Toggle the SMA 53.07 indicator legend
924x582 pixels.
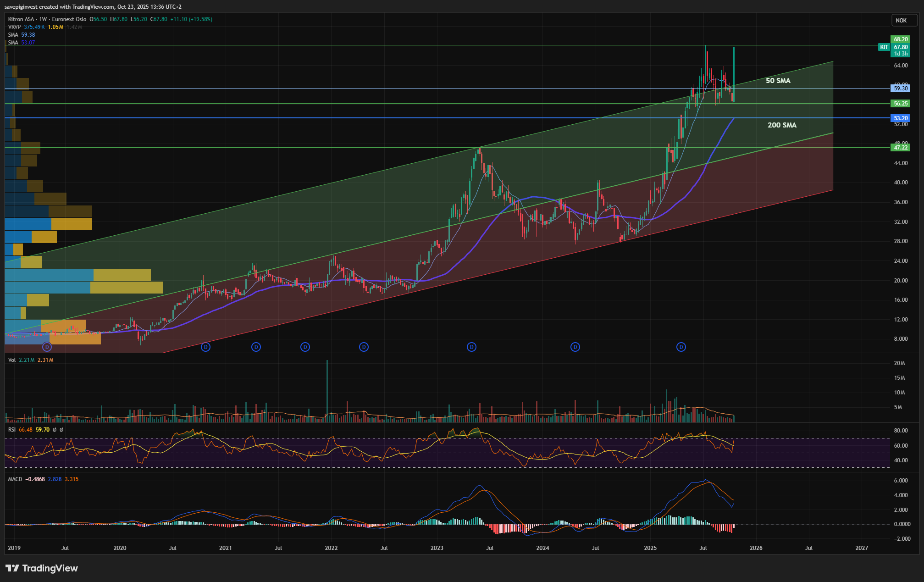13,43
